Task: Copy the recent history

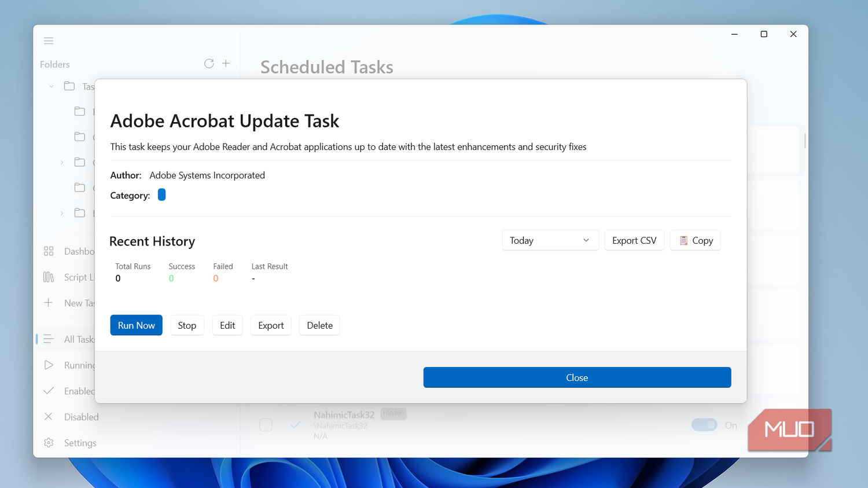Action: (x=696, y=240)
